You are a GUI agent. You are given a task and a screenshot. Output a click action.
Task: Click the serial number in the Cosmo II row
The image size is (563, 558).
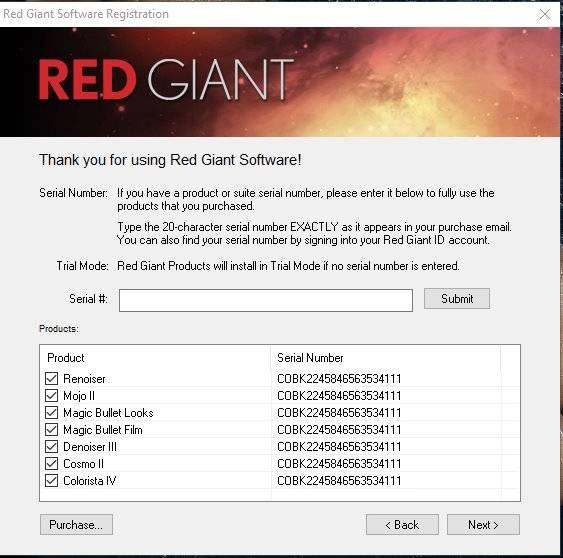pos(339,464)
